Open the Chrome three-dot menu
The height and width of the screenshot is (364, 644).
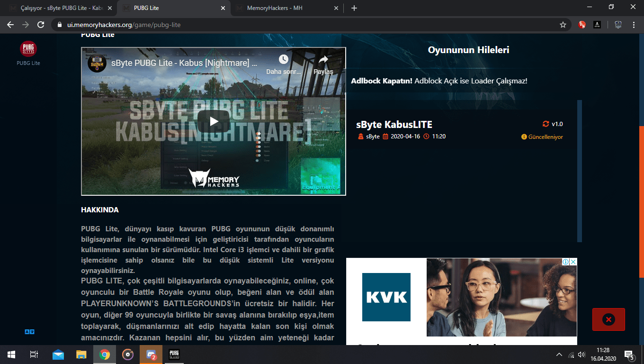[634, 25]
